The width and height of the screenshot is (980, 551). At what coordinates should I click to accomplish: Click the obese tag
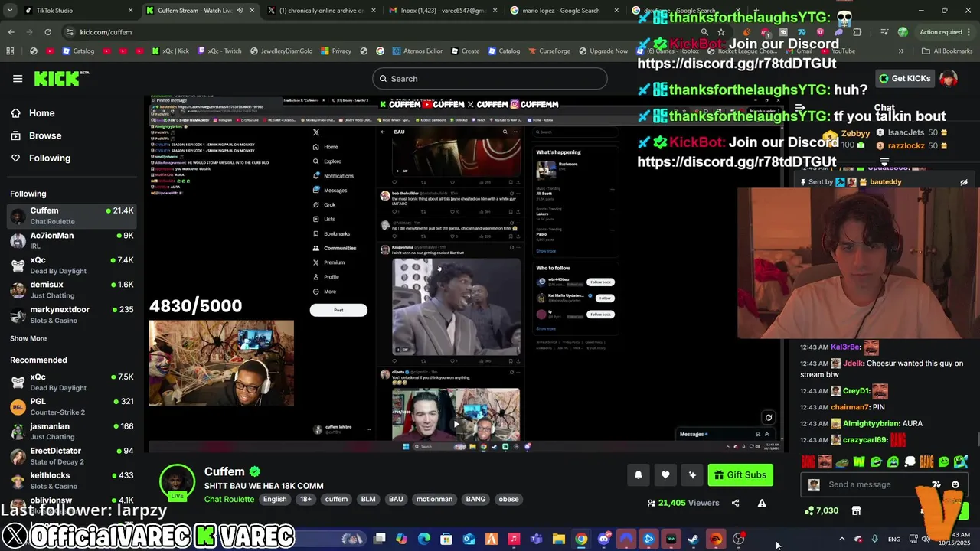[508, 499]
